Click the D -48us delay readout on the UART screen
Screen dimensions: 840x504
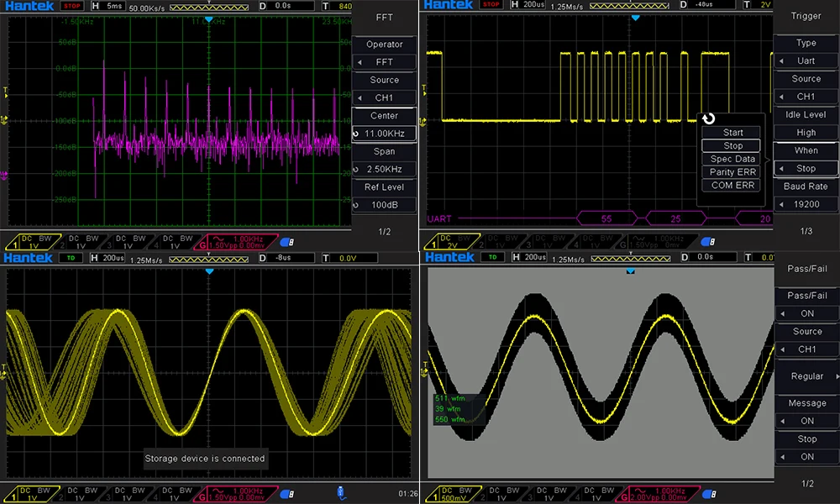tap(707, 4)
